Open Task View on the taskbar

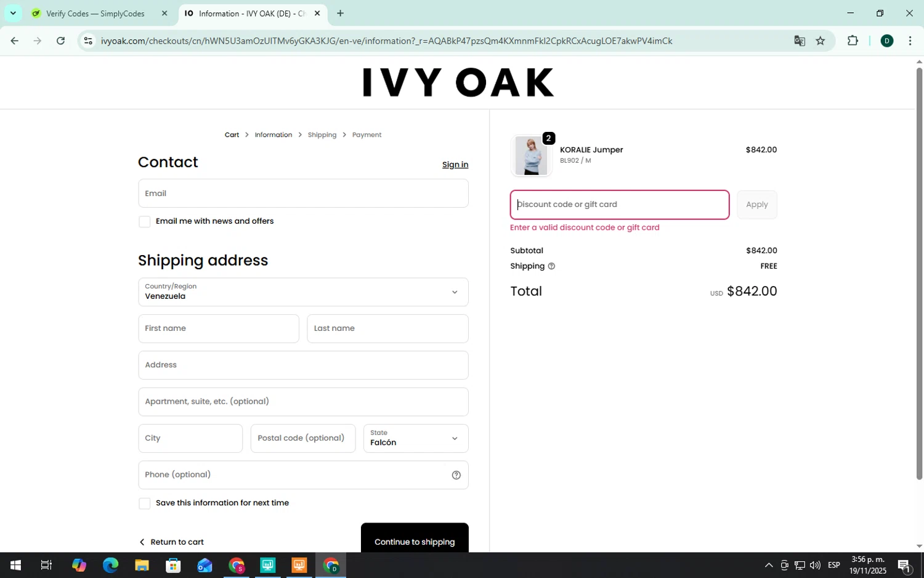pyautogui.click(x=46, y=565)
